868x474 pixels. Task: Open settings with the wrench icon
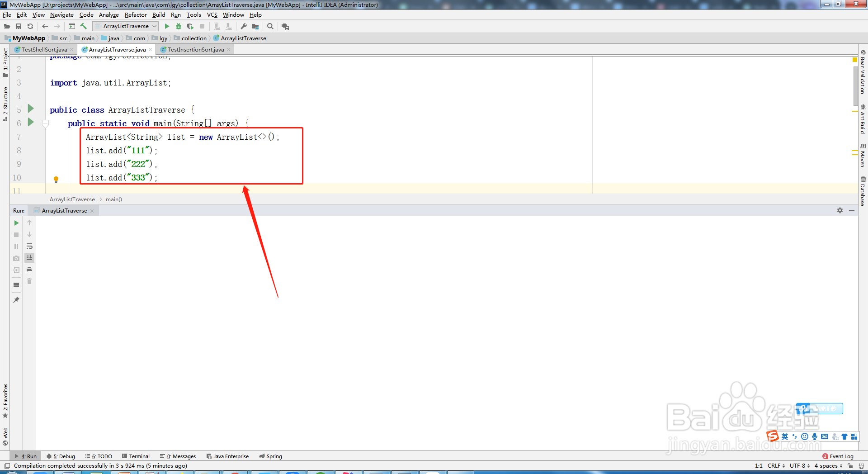(x=244, y=26)
